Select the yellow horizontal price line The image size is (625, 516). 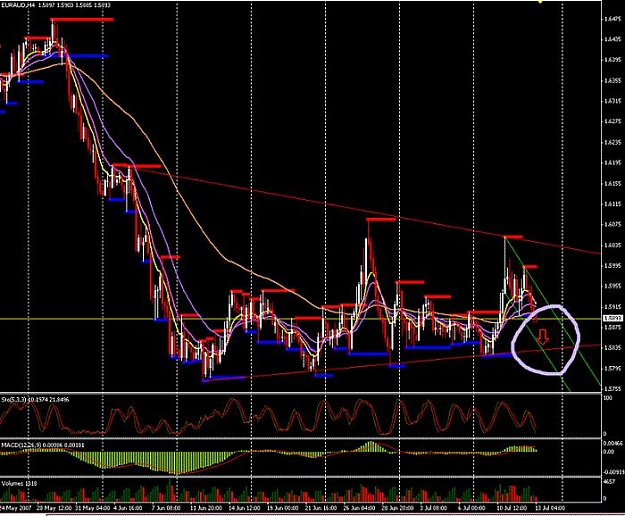(x=301, y=319)
